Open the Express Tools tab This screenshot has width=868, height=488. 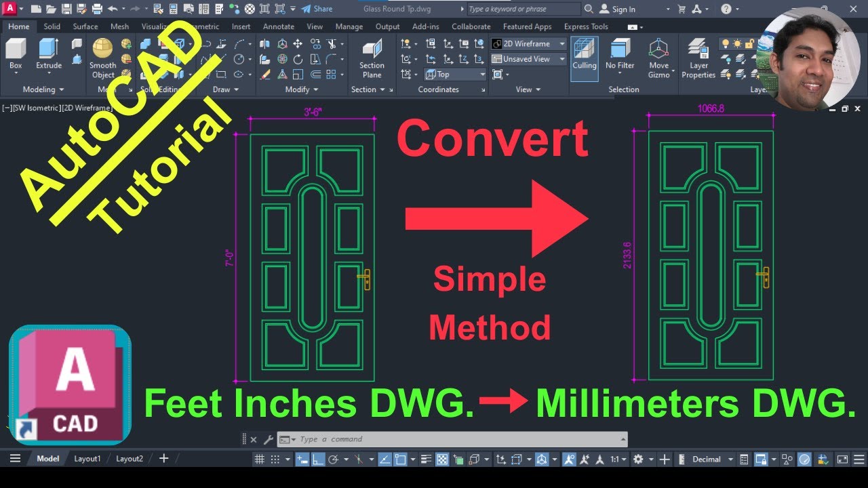(x=586, y=26)
